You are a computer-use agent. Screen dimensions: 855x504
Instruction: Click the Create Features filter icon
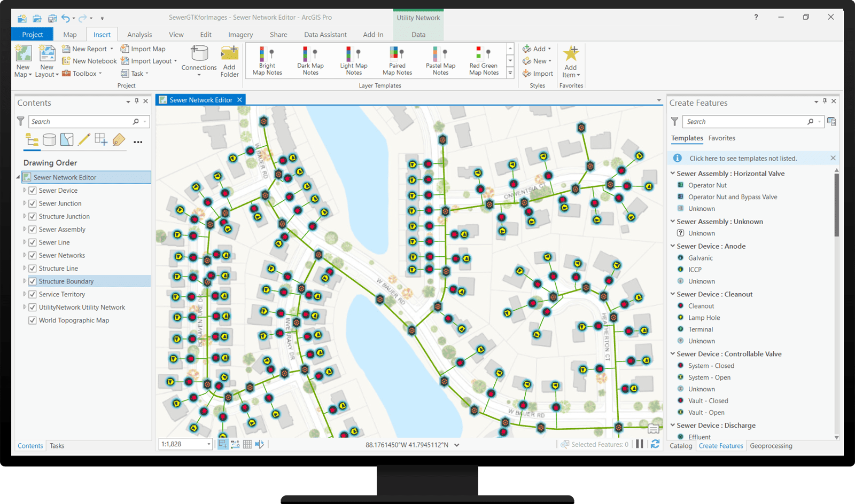pyautogui.click(x=674, y=122)
